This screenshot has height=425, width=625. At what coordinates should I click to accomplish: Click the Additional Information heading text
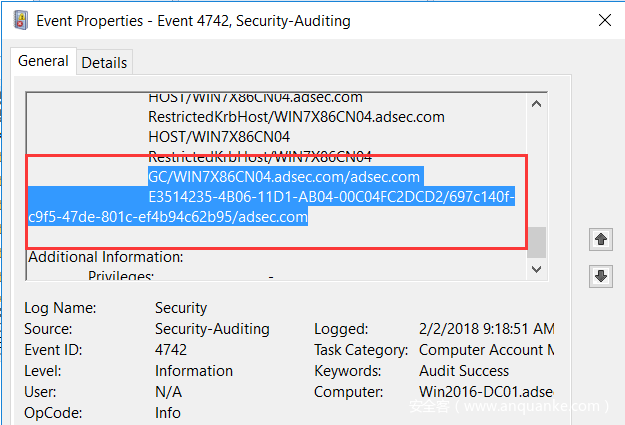105,257
